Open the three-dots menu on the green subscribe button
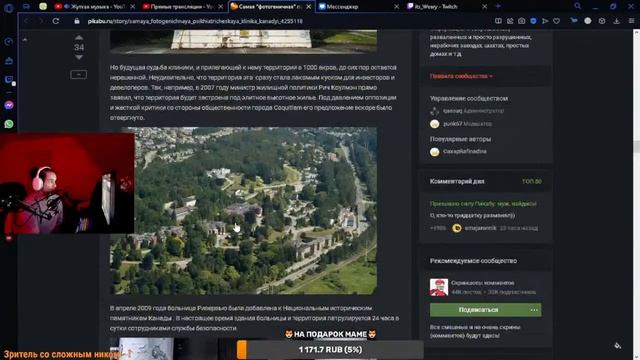The width and height of the screenshot is (640, 360). [534, 310]
